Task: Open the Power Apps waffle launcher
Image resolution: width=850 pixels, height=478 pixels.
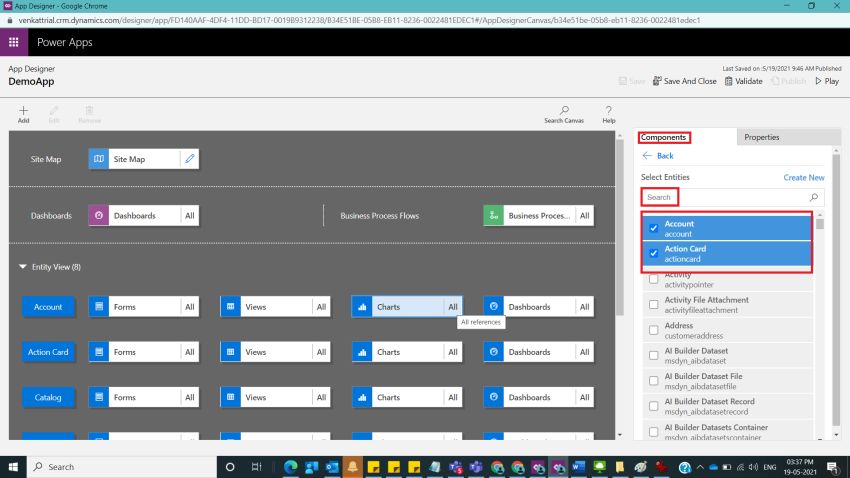Action: click(13, 42)
